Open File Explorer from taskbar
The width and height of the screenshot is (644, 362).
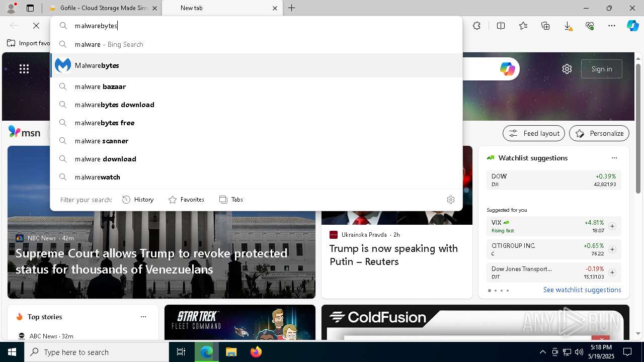click(x=231, y=352)
